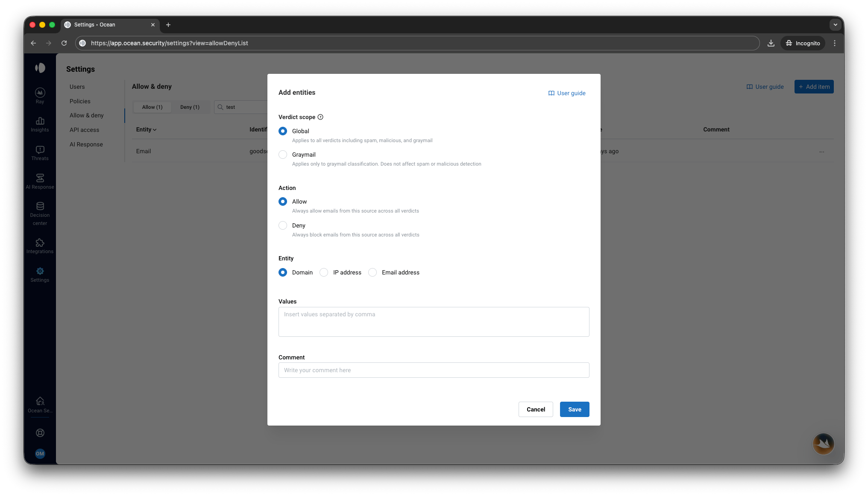
Task: Open Ray in the sidebar
Action: pos(40,96)
